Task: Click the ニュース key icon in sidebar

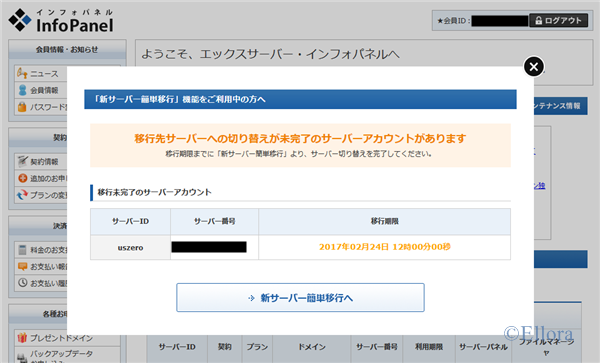Action: [22, 73]
